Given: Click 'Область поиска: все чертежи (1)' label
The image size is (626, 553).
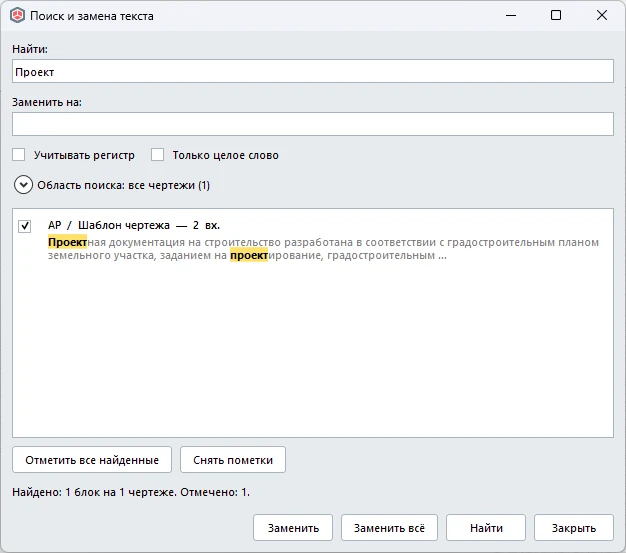Looking at the screenshot, I should pyautogui.click(x=123, y=185).
